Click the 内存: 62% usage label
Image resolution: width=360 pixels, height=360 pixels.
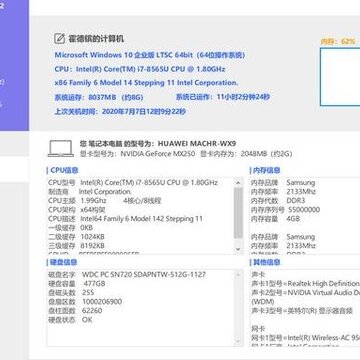click(x=338, y=41)
